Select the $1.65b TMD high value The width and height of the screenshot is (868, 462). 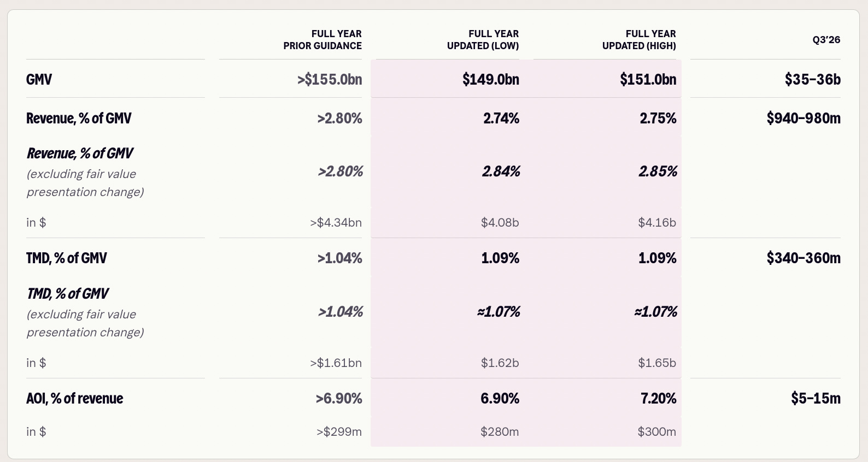657,363
